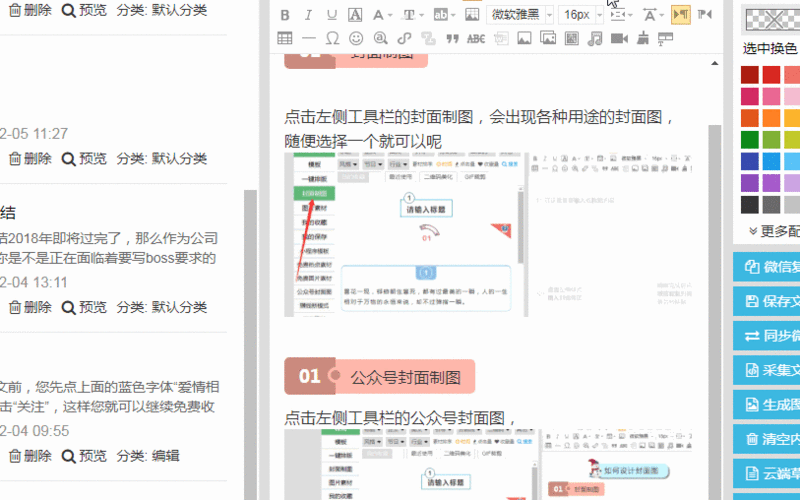Remove the link with the unlink icon
The width and height of the screenshot is (800, 500).
coord(428,38)
